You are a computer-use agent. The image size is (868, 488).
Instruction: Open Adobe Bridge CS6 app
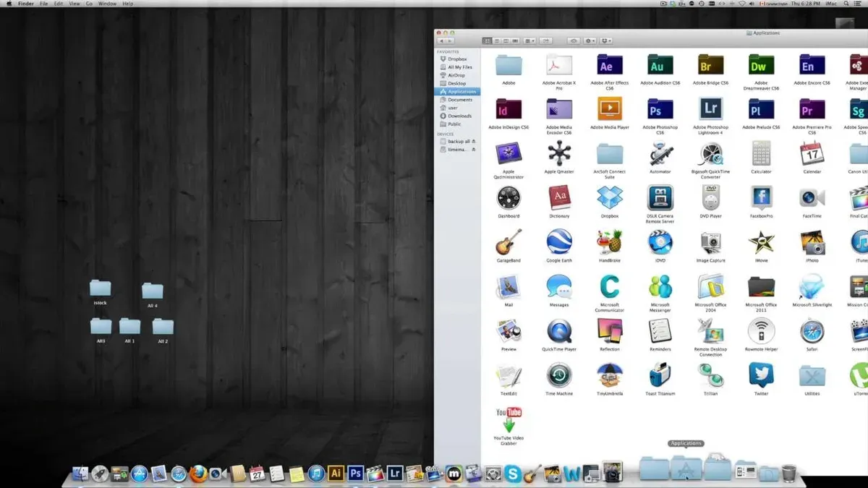click(x=711, y=67)
